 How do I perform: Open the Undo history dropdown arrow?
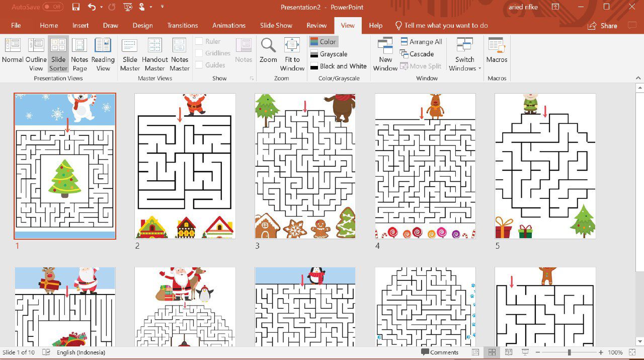click(x=102, y=7)
